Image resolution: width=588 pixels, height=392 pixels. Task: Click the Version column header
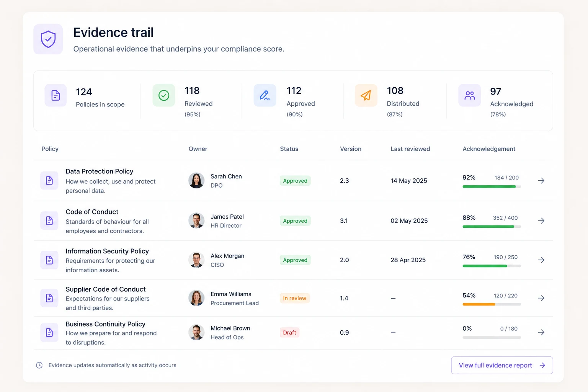pyautogui.click(x=351, y=149)
